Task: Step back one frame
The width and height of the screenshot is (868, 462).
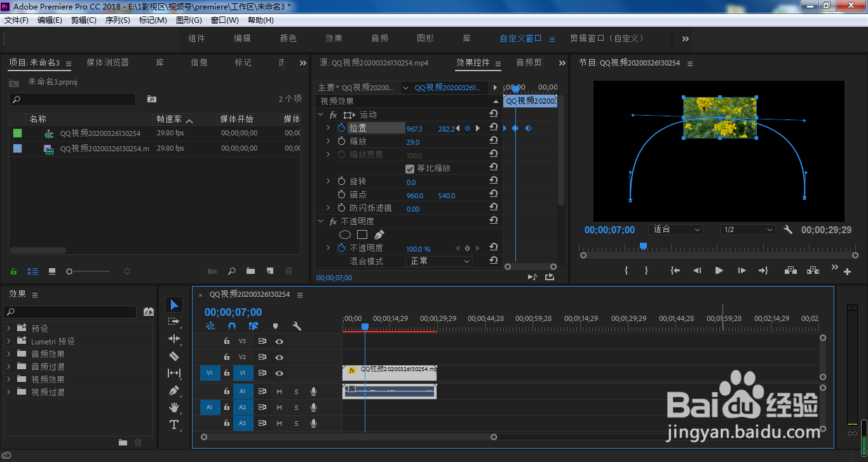Action: 697,270
